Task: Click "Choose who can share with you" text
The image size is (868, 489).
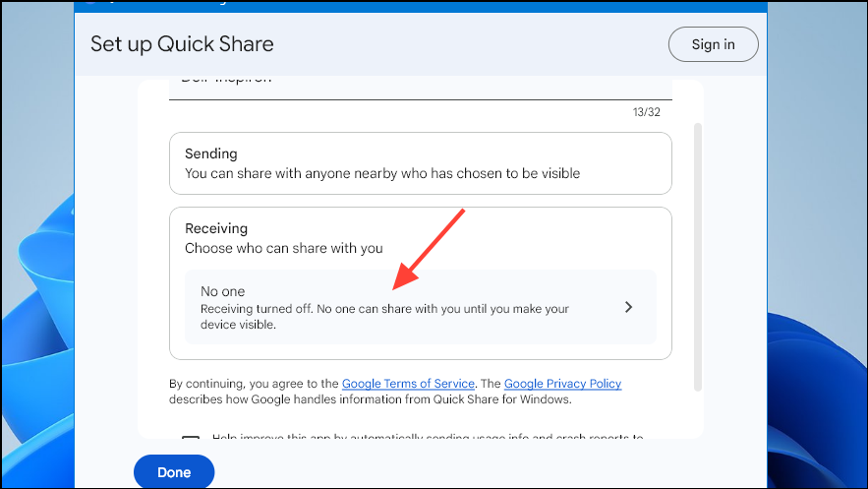Action: pyautogui.click(x=284, y=248)
